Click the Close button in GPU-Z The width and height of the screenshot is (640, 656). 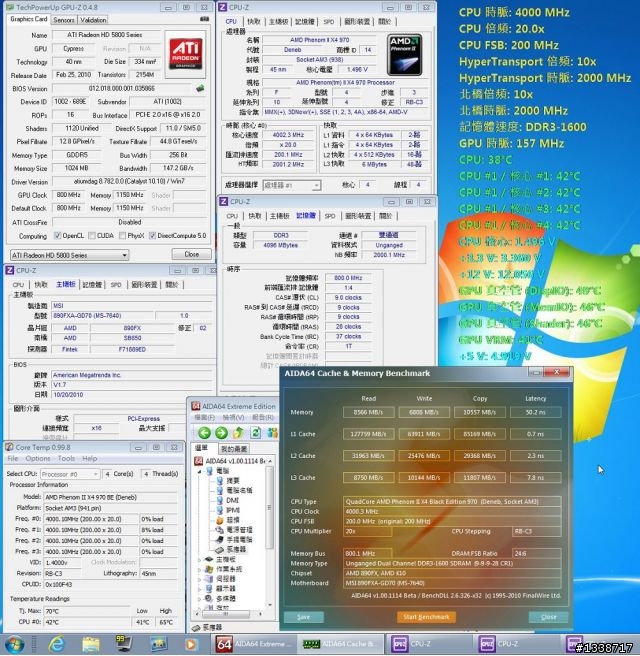192,254
